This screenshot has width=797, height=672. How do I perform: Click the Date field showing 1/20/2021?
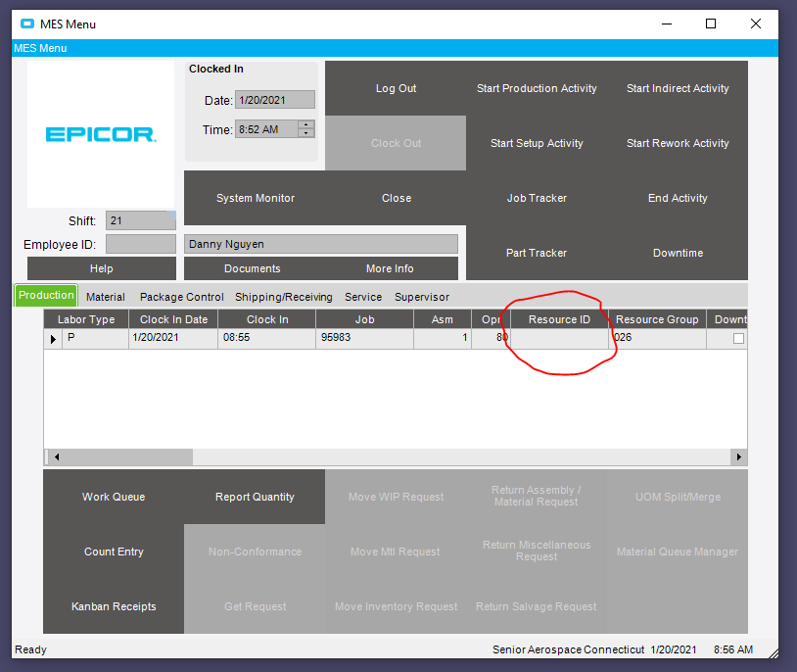click(275, 100)
